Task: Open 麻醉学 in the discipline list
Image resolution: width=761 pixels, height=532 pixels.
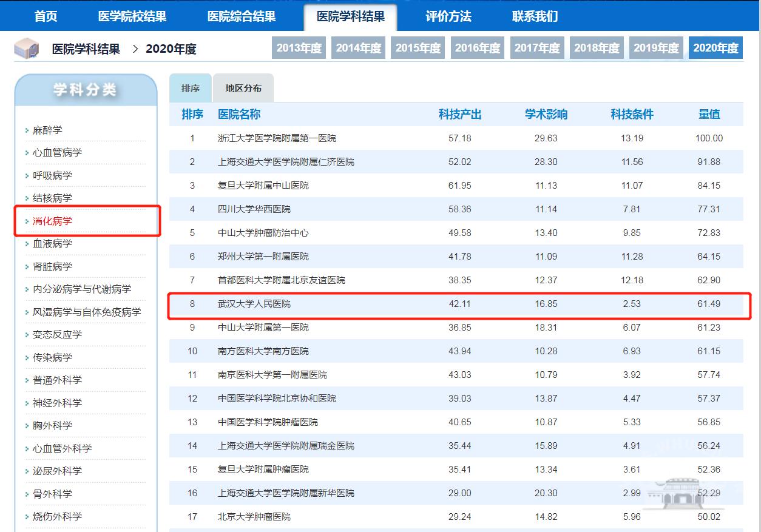Action: (47, 130)
